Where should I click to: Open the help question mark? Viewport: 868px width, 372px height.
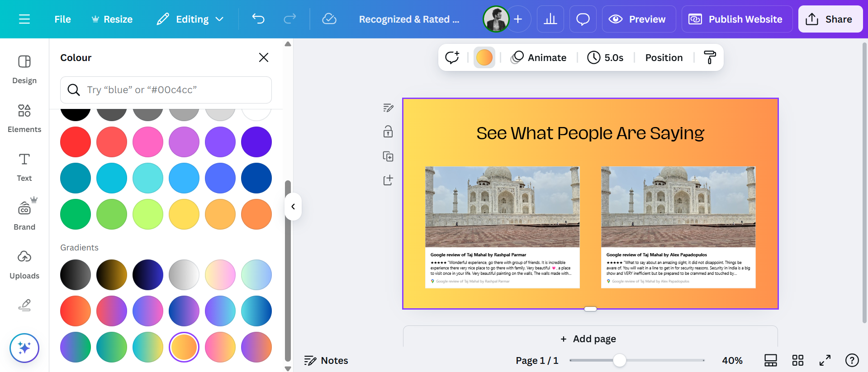[852, 360]
